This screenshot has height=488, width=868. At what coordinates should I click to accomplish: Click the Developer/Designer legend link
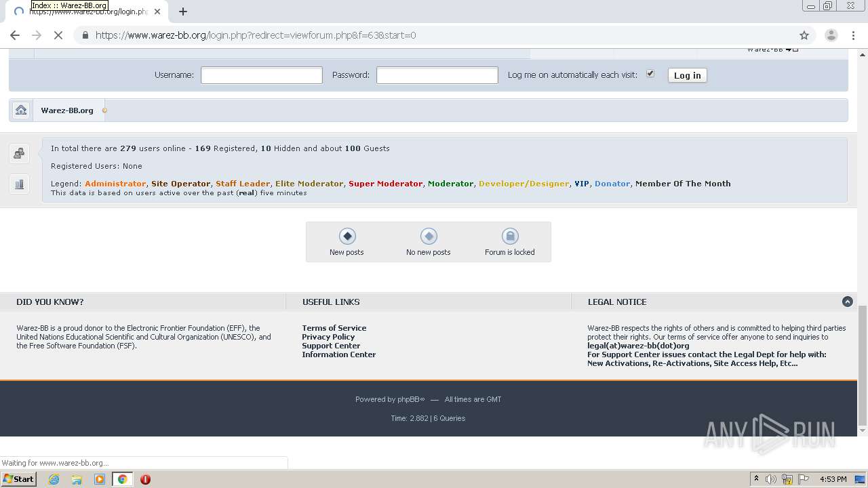(524, 184)
